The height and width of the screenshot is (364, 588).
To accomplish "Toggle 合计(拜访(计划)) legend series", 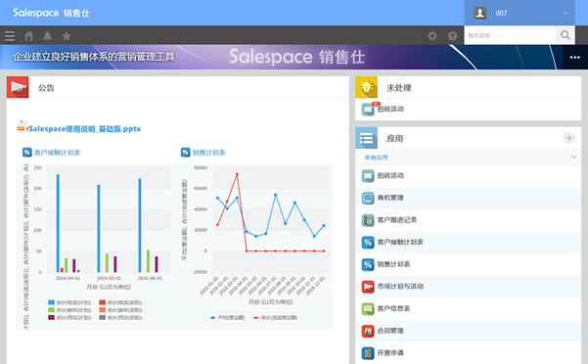I will (69, 317).
